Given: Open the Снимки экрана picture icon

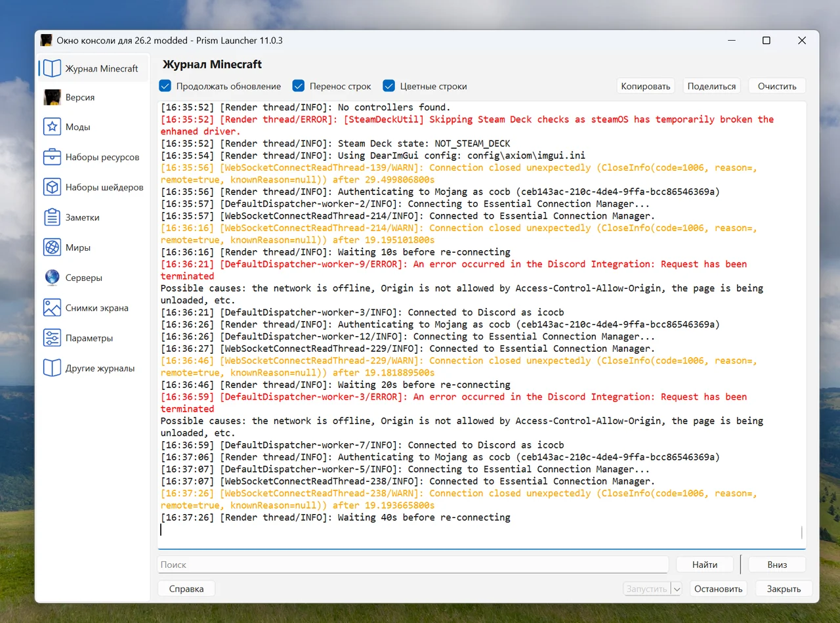Looking at the screenshot, I should (x=52, y=308).
